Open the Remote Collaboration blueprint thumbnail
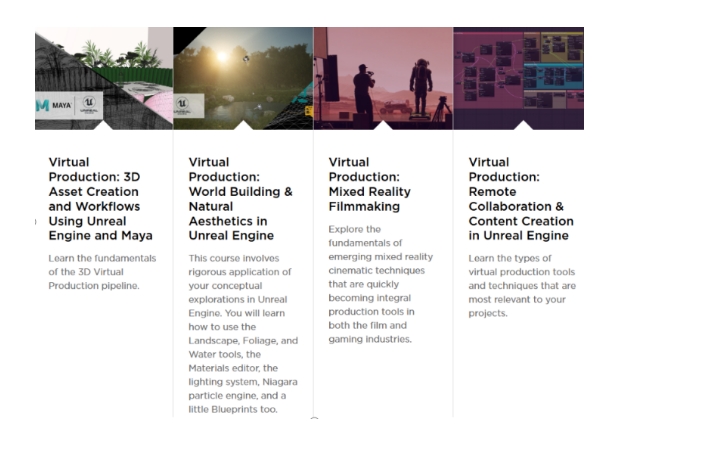The image size is (721, 458). pos(519,78)
